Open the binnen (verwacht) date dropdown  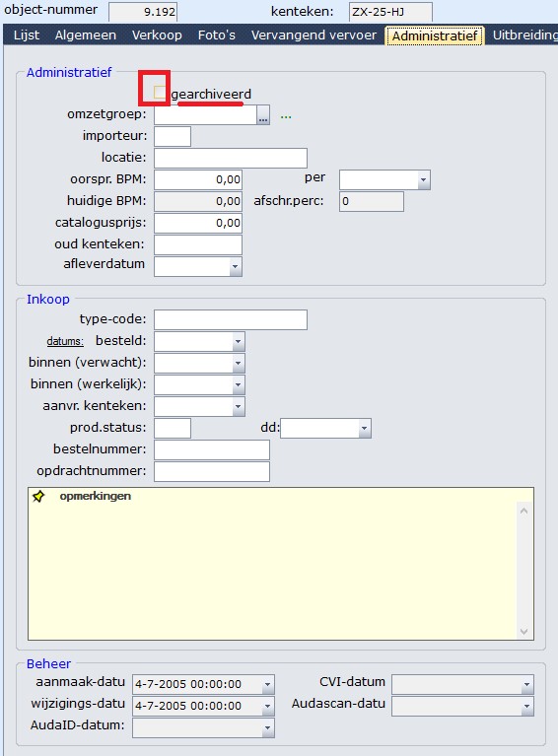click(238, 363)
